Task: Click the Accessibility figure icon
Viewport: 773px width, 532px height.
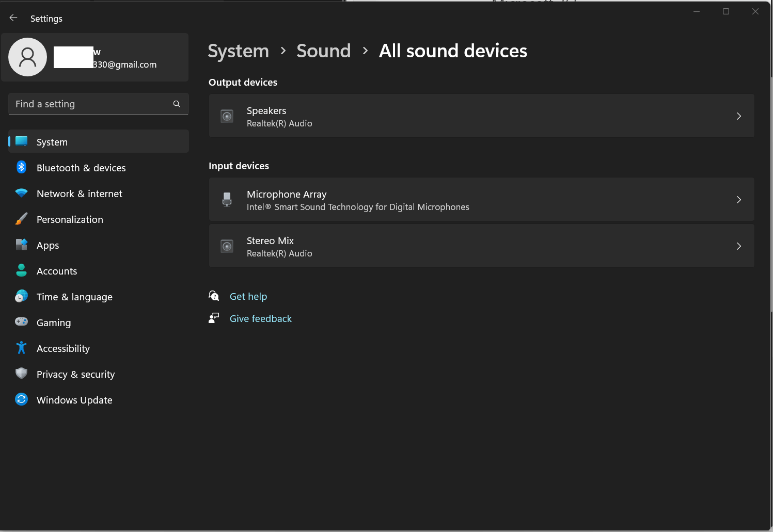Action: point(21,348)
